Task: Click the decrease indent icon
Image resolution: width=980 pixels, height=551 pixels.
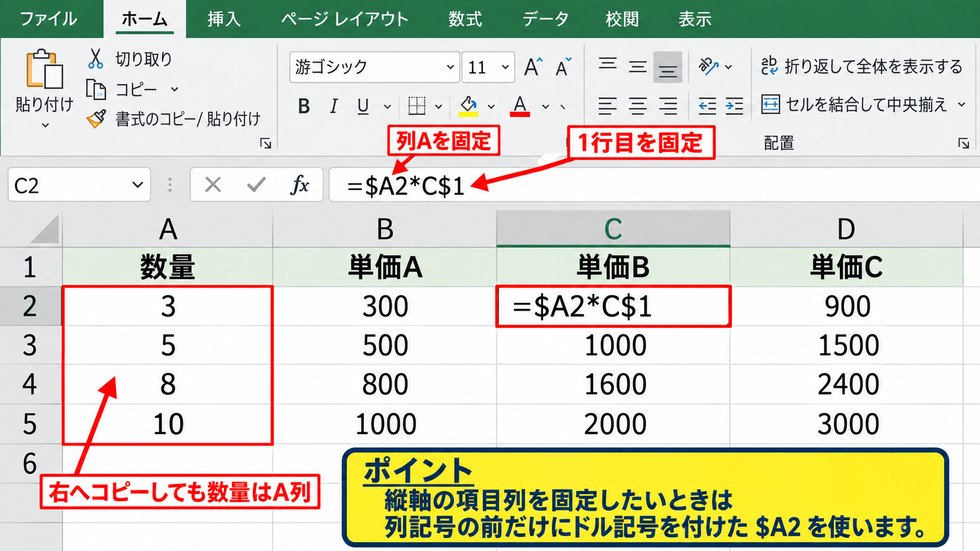Action: coord(707,106)
